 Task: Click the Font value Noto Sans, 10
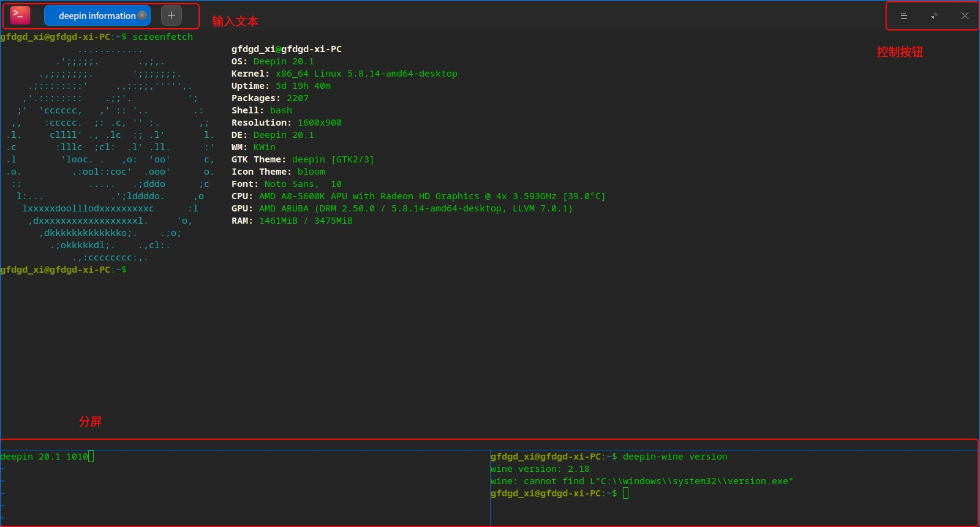(x=303, y=184)
